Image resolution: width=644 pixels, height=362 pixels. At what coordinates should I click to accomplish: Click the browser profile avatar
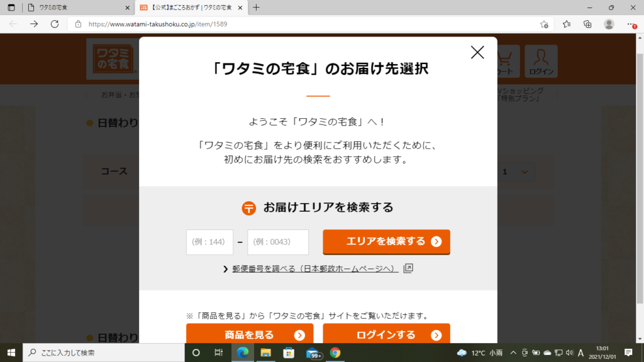609,25
